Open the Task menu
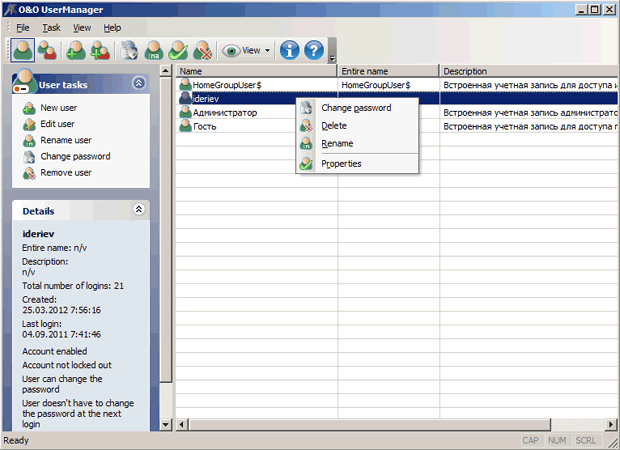 51,28
